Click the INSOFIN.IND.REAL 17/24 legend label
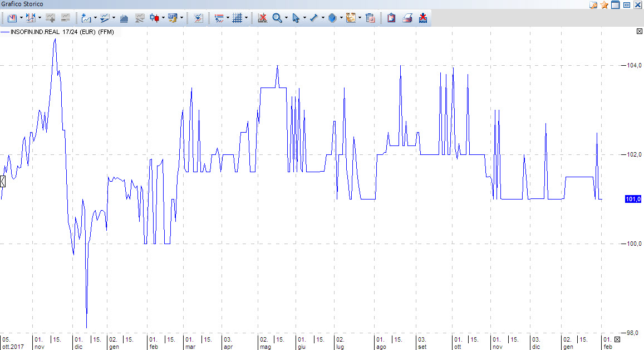The height and width of the screenshot is (350, 644). 61,32
